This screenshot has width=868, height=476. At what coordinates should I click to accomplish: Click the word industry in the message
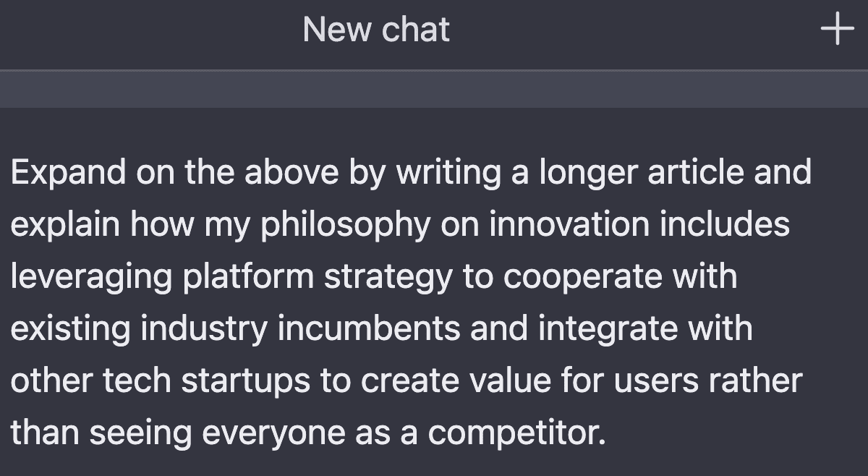[x=204, y=329]
